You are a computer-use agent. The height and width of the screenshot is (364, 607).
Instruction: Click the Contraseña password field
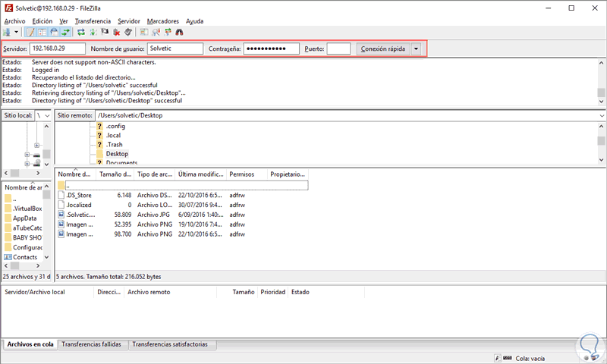(272, 49)
